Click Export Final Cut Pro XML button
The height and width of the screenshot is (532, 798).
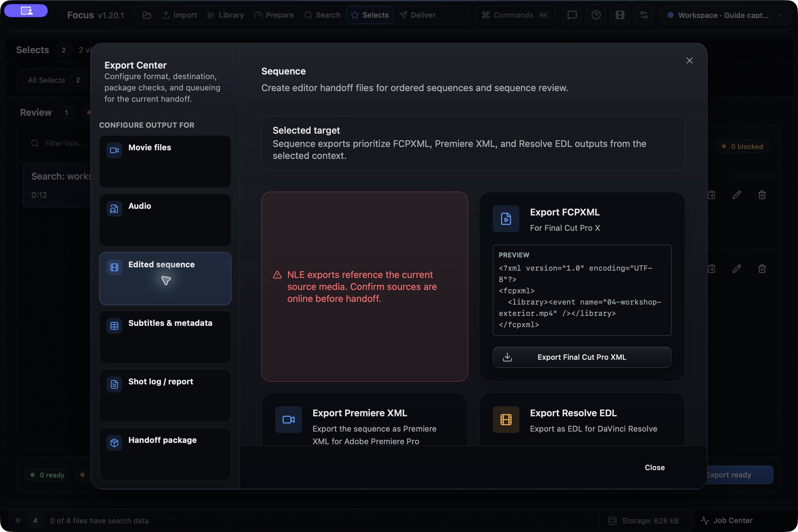582,357
